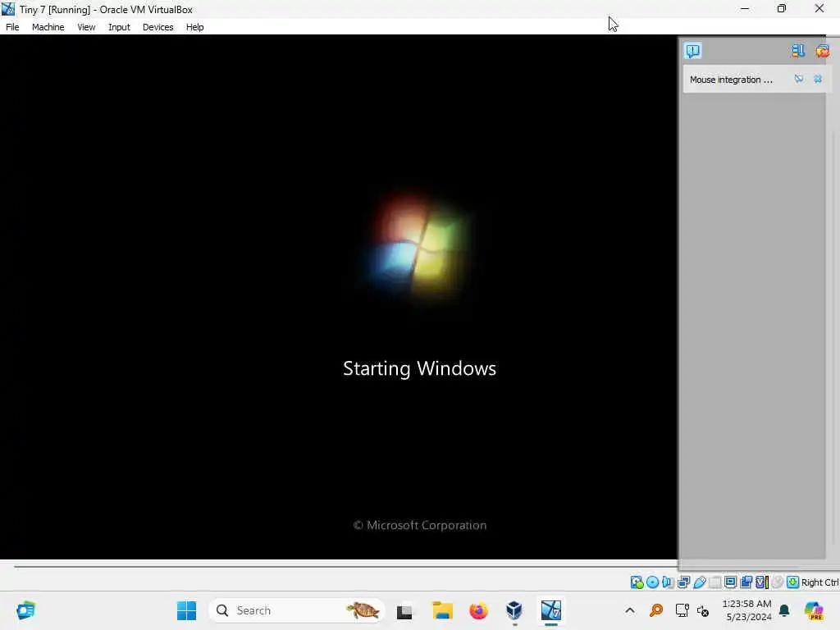840x630 pixels.
Task: Click the Right Ctrl host key label
Action: click(819, 582)
